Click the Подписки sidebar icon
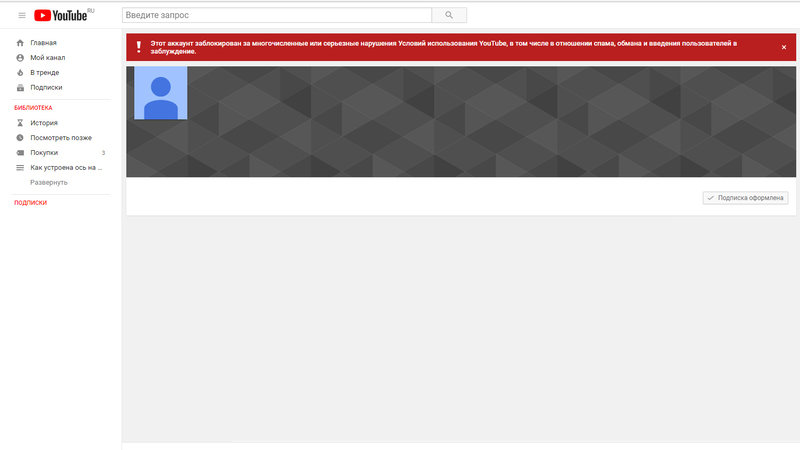Screen dimensions: 800x450 [20, 87]
